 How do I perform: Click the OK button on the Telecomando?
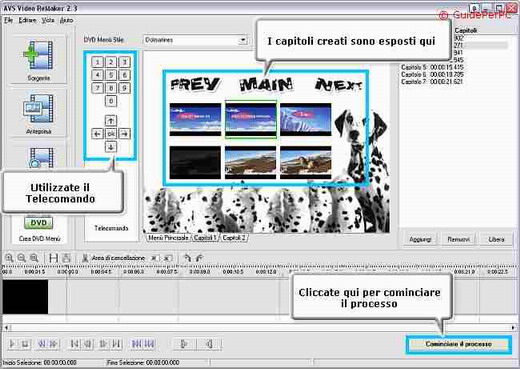(111, 134)
